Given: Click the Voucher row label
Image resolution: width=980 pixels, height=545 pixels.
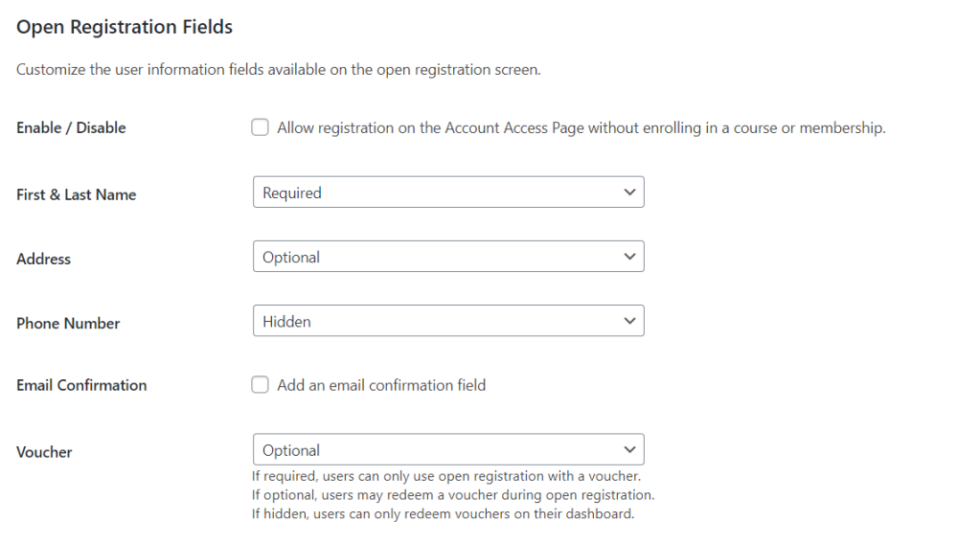Looking at the screenshot, I should click(x=44, y=452).
